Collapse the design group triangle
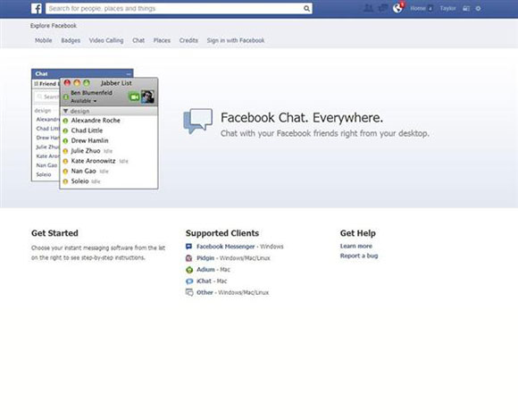 click(x=65, y=111)
